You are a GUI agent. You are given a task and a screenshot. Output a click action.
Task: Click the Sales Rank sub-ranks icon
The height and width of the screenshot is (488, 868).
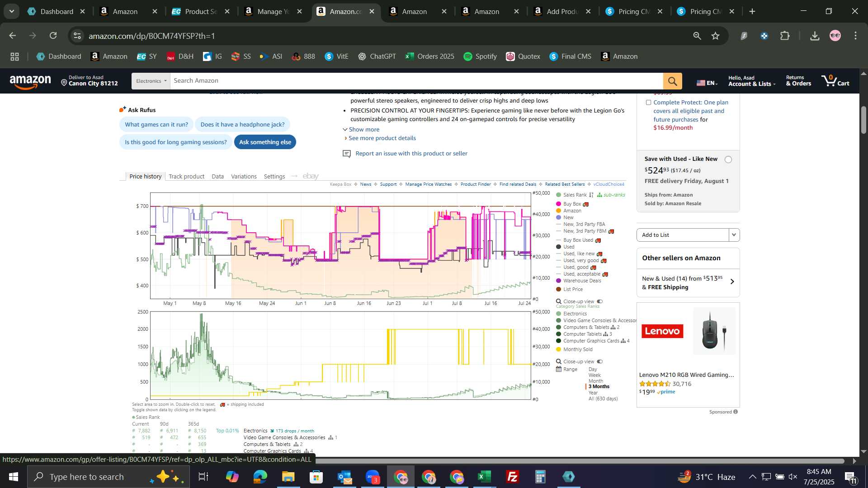coord(599,195)
